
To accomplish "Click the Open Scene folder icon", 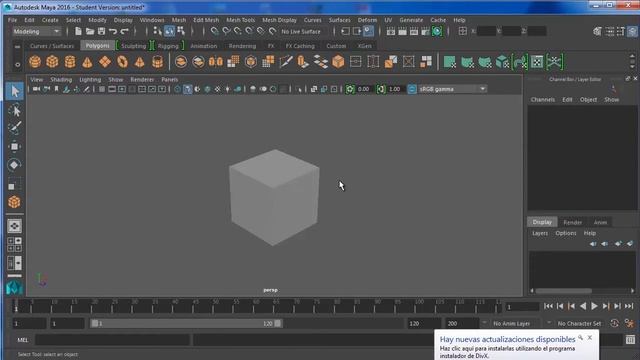I will 90,31.
